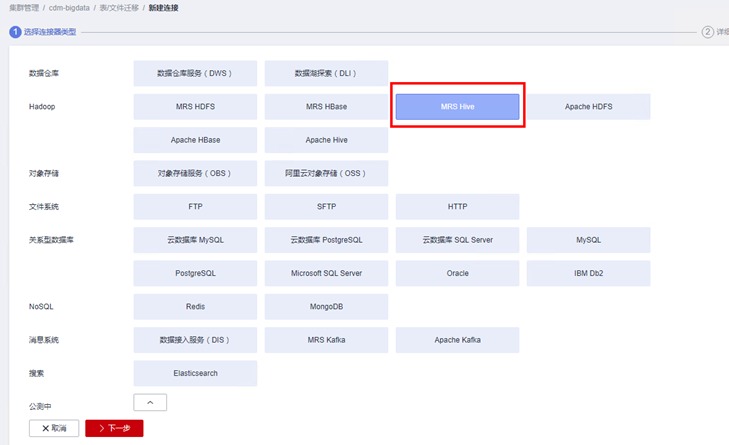This screenshot has height=445, width=729.
Task: Select 数据湖探索 (DLI) connector
Action: click(x=326, y=73)
